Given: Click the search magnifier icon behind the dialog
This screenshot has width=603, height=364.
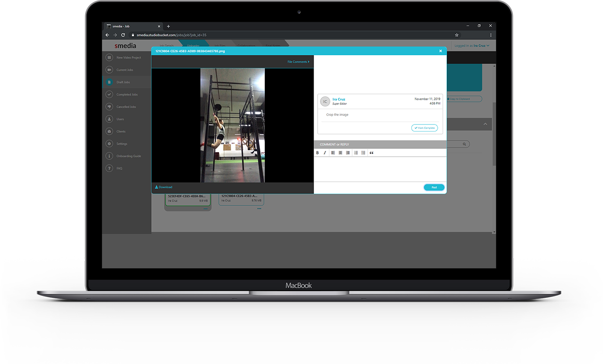Looking at the screenshot, I should 465,144.
